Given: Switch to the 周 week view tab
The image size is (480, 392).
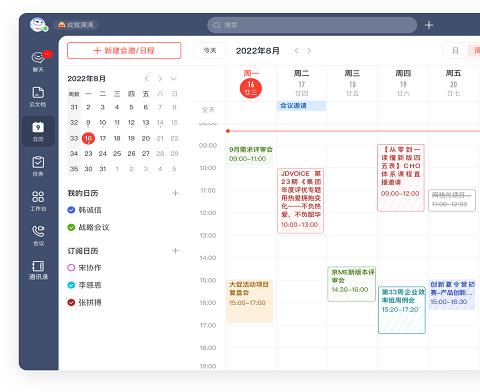Looking at the screenshot, I should tap(475, 51).
